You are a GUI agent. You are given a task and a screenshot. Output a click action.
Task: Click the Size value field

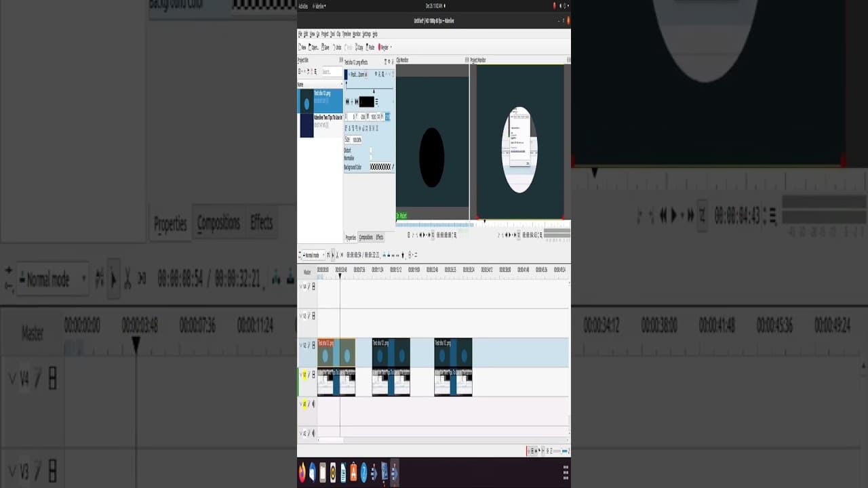click(357, 140)
